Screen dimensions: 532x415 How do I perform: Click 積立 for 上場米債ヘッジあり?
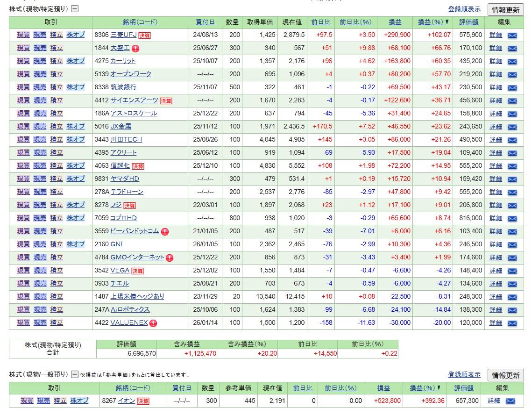[57, 296]
